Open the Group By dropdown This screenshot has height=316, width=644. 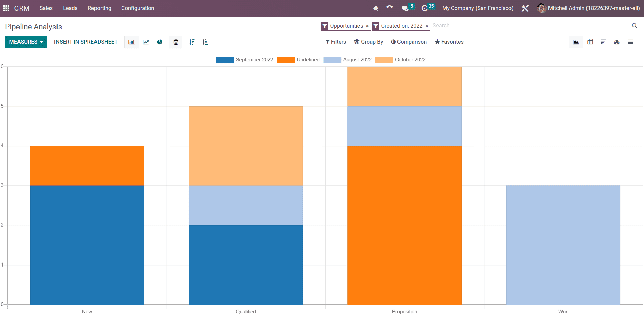[369, 42]
